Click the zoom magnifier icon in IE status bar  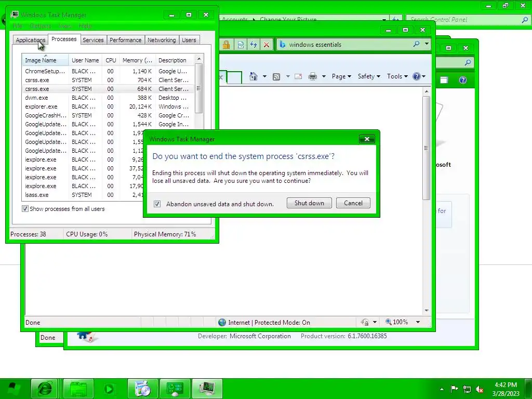click(x=389, y=322)
